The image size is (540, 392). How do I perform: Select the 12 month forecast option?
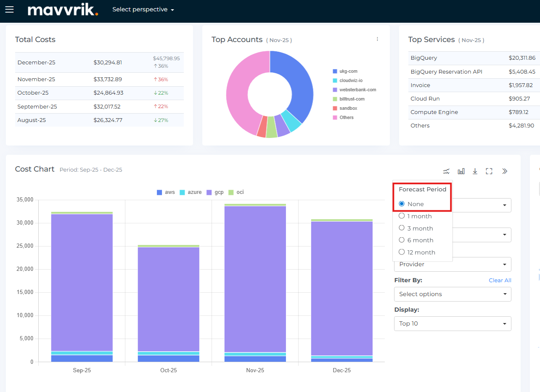tap(402, 252)
